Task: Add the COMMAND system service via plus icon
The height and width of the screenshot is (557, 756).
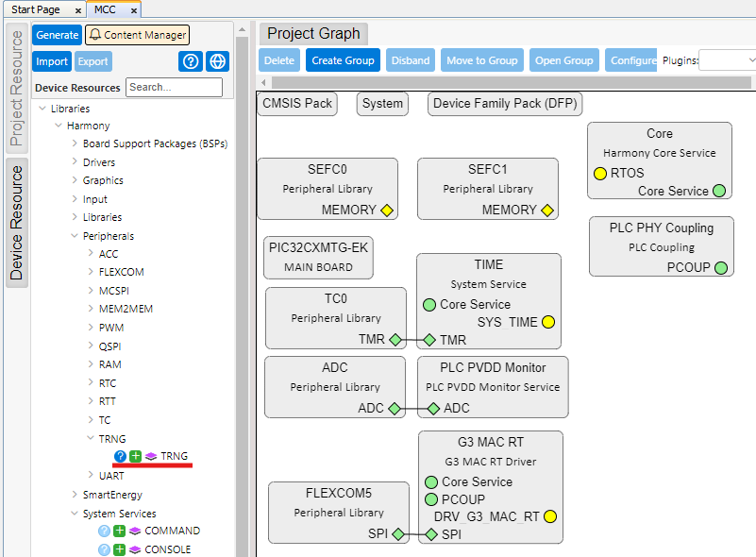Action: [x=120, y=531]
